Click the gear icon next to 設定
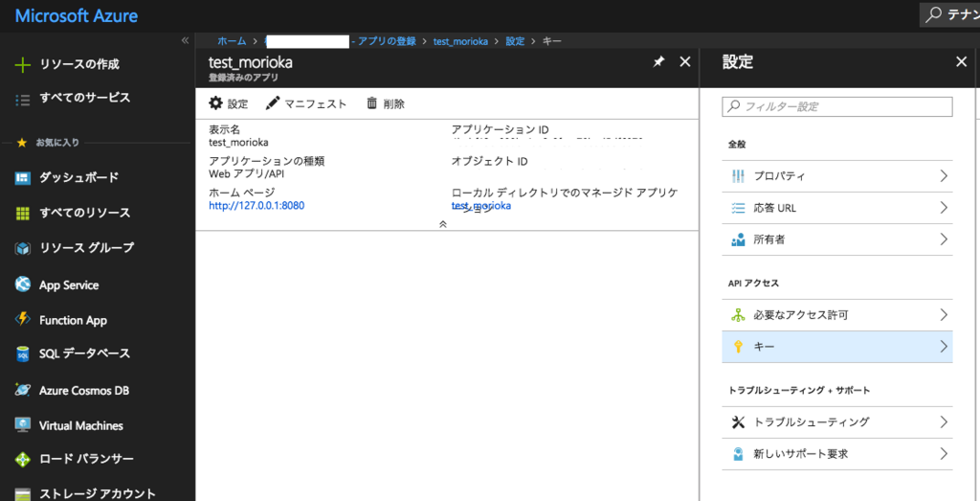 [x=215, y=103]
